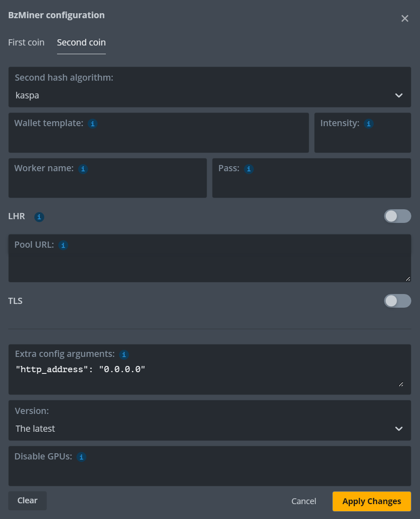Close the BzMiner configuration dialog
Image resolution: width=420 pixels, height=519 pixels.
click(x=405, y=19)
